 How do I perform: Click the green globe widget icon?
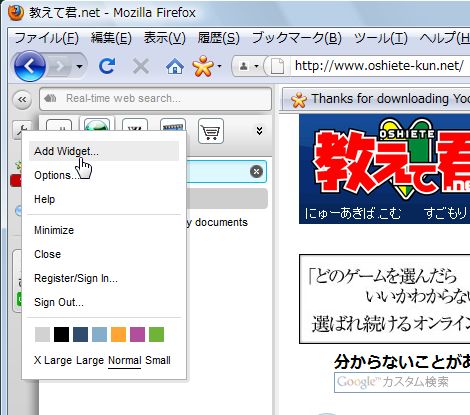click(x=97, y=124)
